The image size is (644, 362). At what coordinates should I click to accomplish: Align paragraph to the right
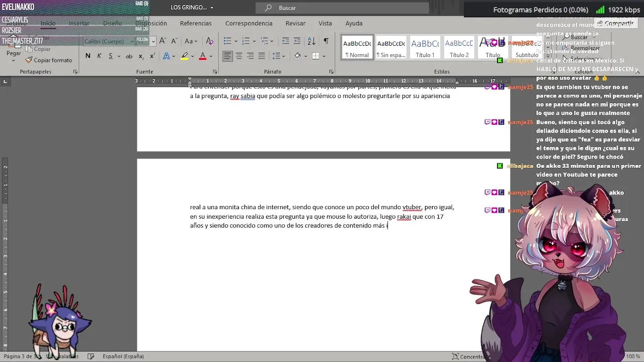pyautogui.click(x=250, y=56)
